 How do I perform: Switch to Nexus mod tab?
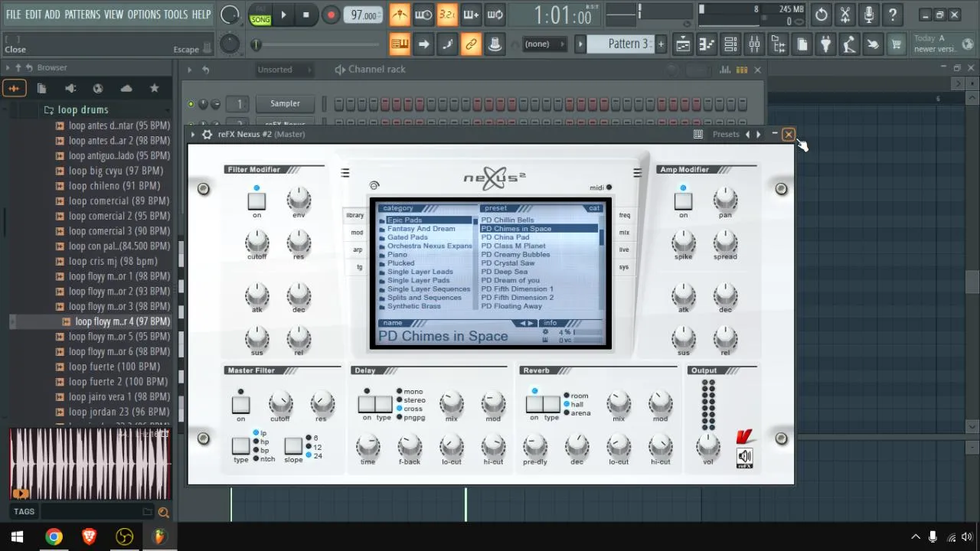pyautogui.click(x=356, y=233)
